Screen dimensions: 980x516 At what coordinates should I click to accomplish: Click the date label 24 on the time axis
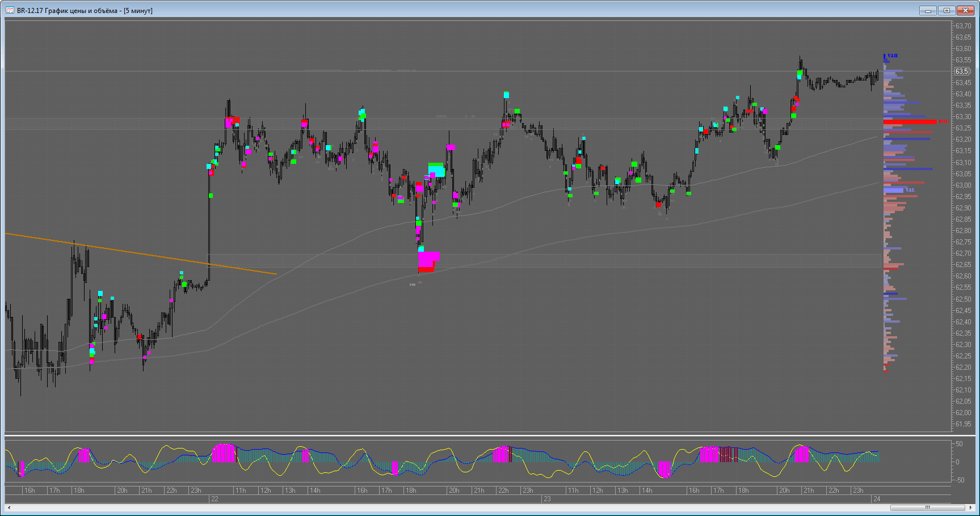[877, 499]
